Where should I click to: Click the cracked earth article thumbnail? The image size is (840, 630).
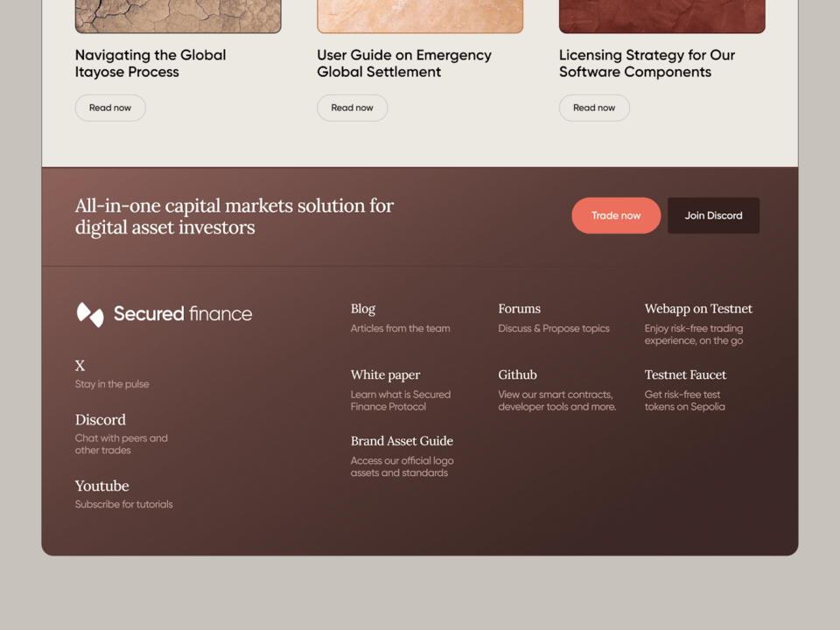pos(178,16)
